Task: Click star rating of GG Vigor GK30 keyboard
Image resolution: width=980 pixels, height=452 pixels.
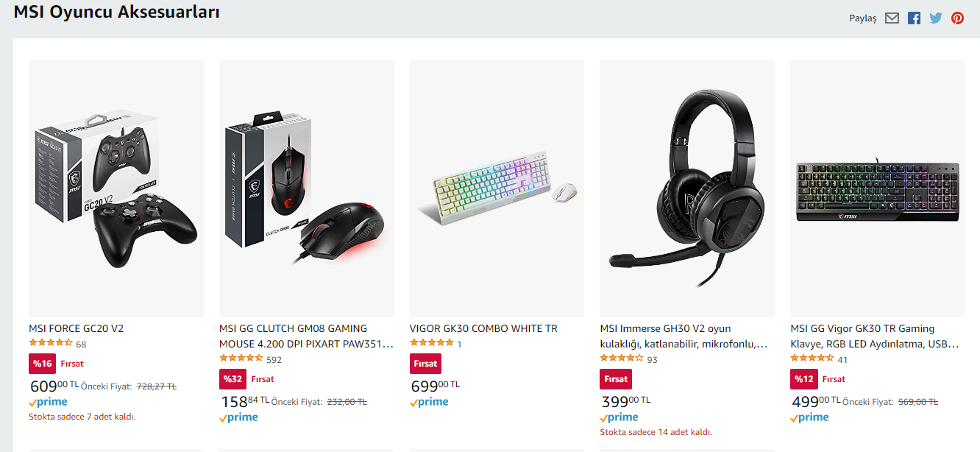Action: click(812, 359)
